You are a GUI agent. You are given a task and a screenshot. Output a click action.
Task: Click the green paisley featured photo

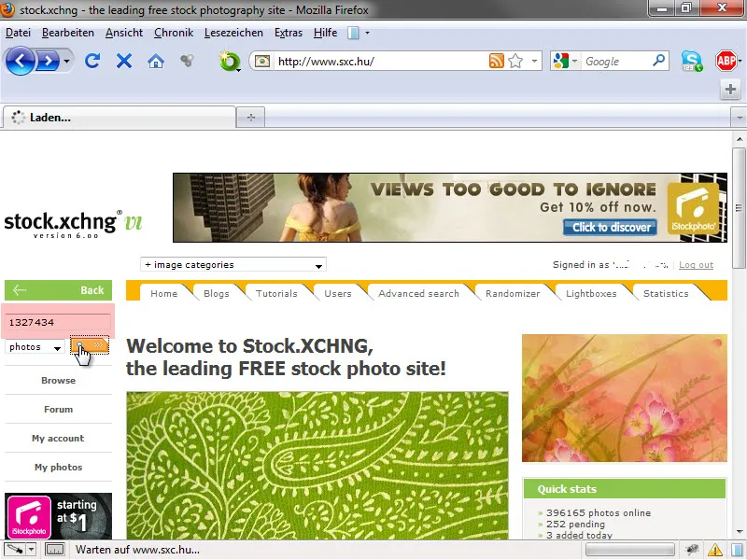(317, 466)
